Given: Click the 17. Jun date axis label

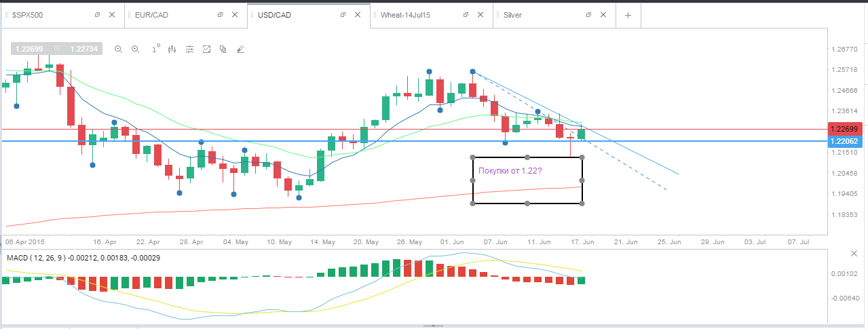Looking at the screenshot, I should coord(582,241).
